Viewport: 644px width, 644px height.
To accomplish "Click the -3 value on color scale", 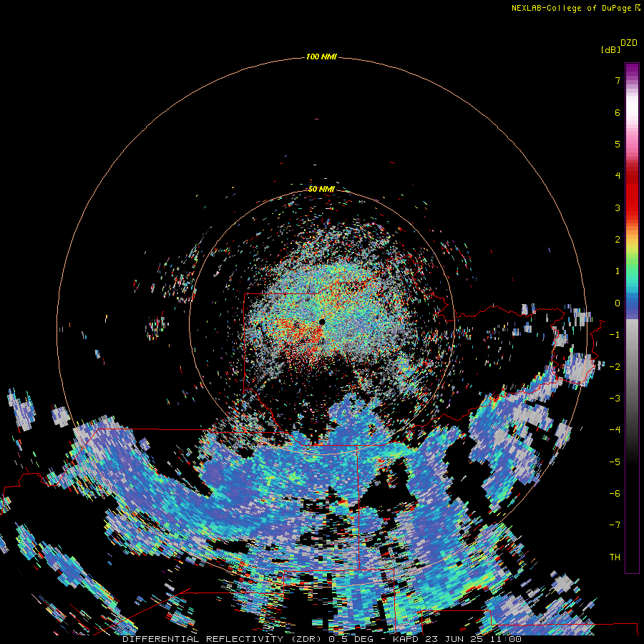I will pyautogui.click(x=615, y=399).
